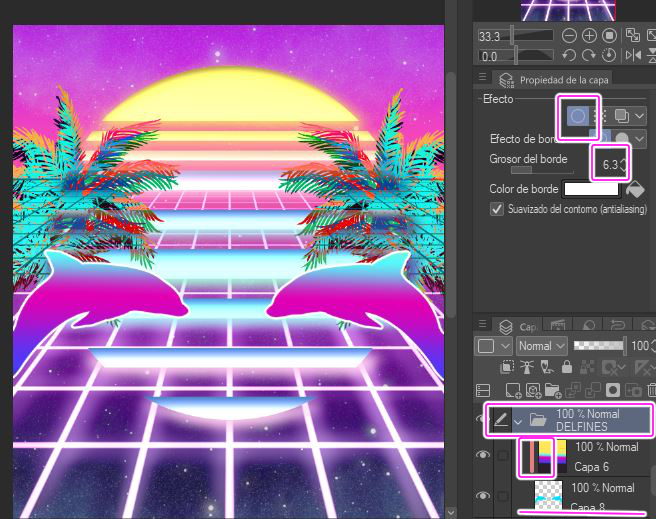Viewport: 656px width, 519px height.
Task: Click the layer opacity slider
Action: [x=600, y=345]
